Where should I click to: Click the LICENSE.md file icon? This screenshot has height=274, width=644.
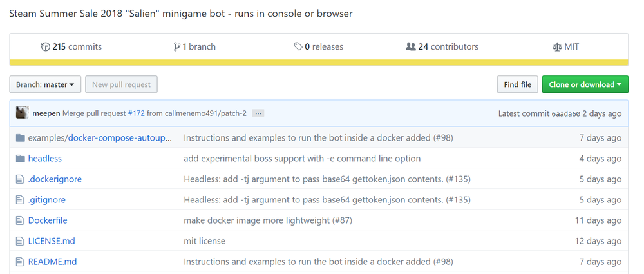(x=20, y=240)
